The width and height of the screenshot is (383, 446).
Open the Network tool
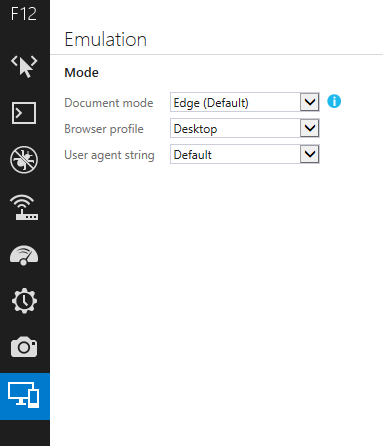click(x=24, y=207)
